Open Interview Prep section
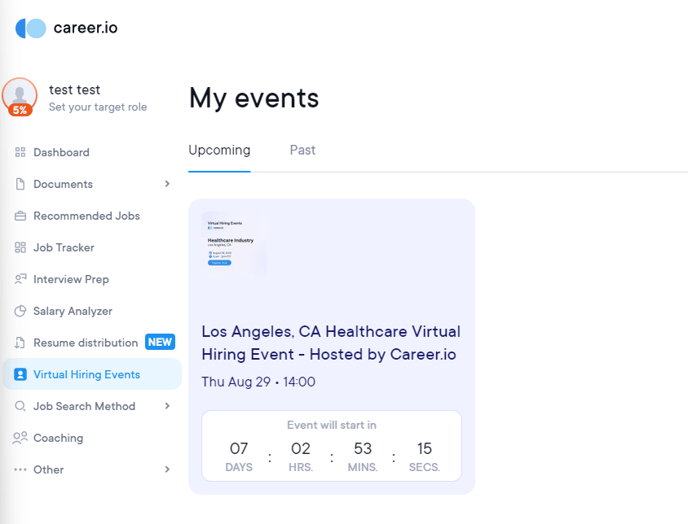688x524 pixels. pos(71,280)
